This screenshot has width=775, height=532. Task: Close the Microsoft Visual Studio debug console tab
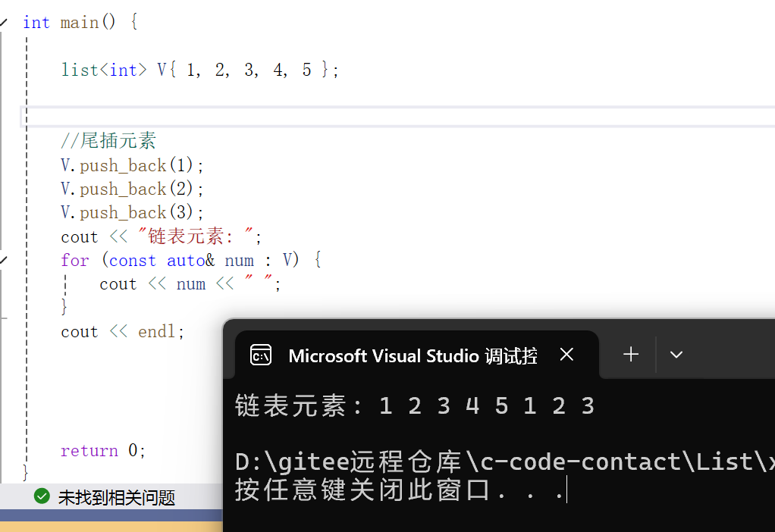point(566,354)
